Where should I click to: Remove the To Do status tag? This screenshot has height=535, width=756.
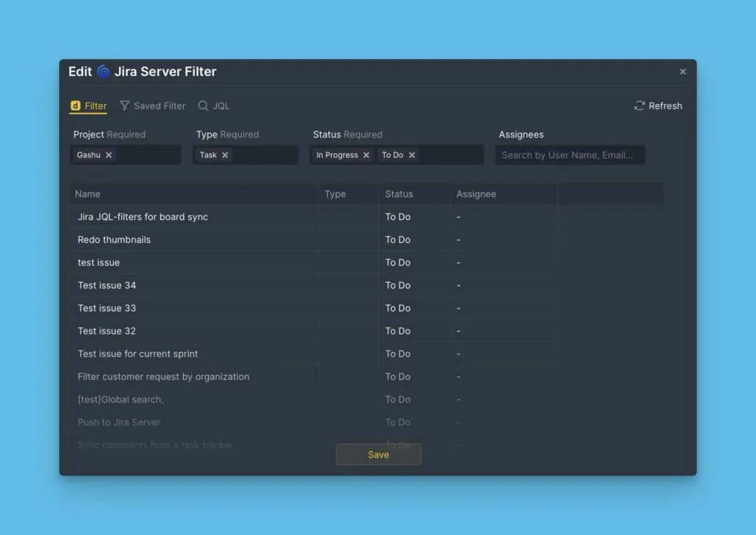(x=412, y=155)
